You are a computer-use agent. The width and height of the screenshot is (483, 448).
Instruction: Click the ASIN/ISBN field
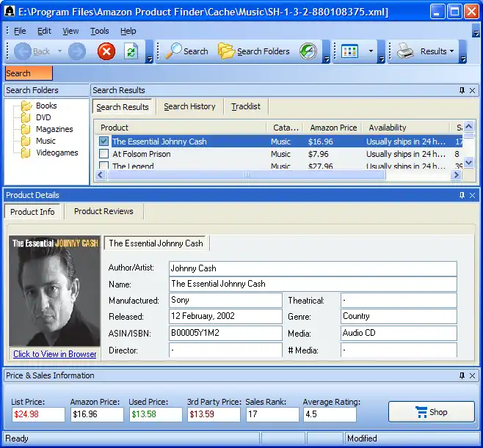point(225,333)
